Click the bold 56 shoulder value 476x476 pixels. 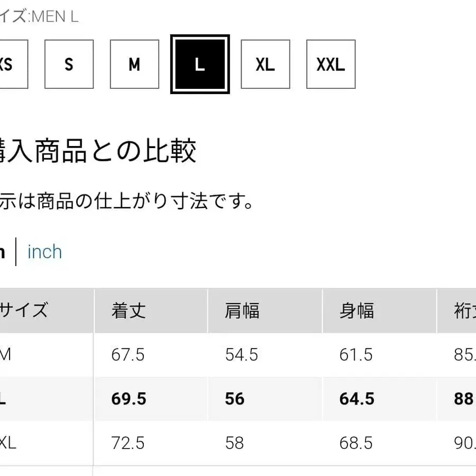tap(235, 398)
